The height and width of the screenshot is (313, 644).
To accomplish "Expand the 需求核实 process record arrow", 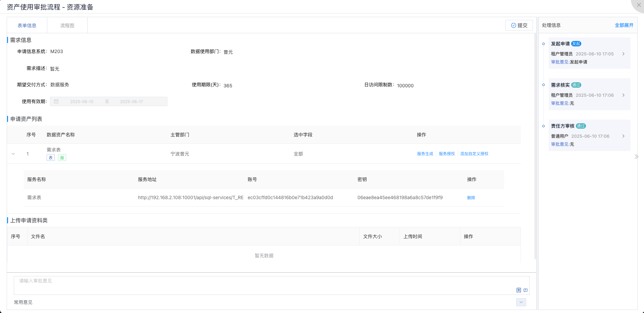I will [623, 95].
